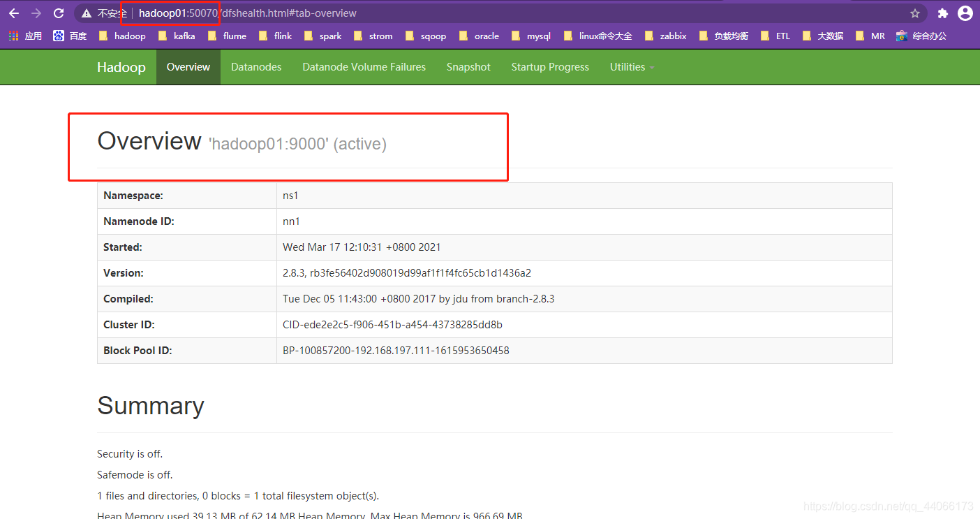Go back with the browser back arrow
The width and height of the screenshot is (980, 519).
coord(14,13)
